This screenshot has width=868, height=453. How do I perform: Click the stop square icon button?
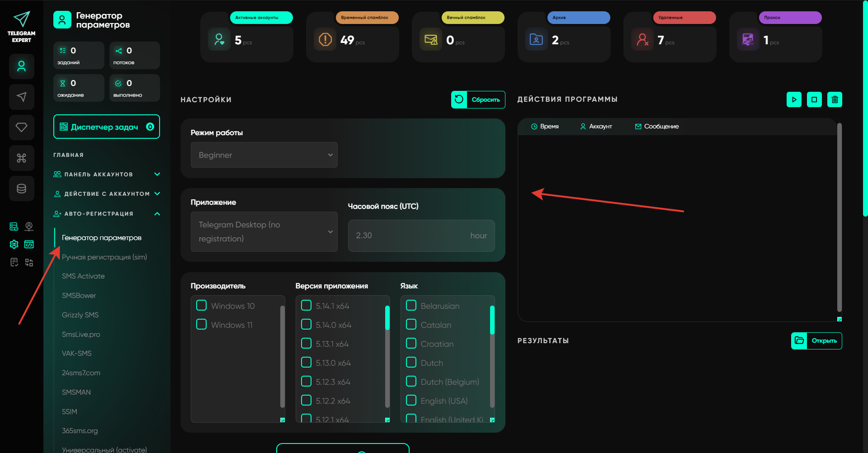click(x=814, y=99)
